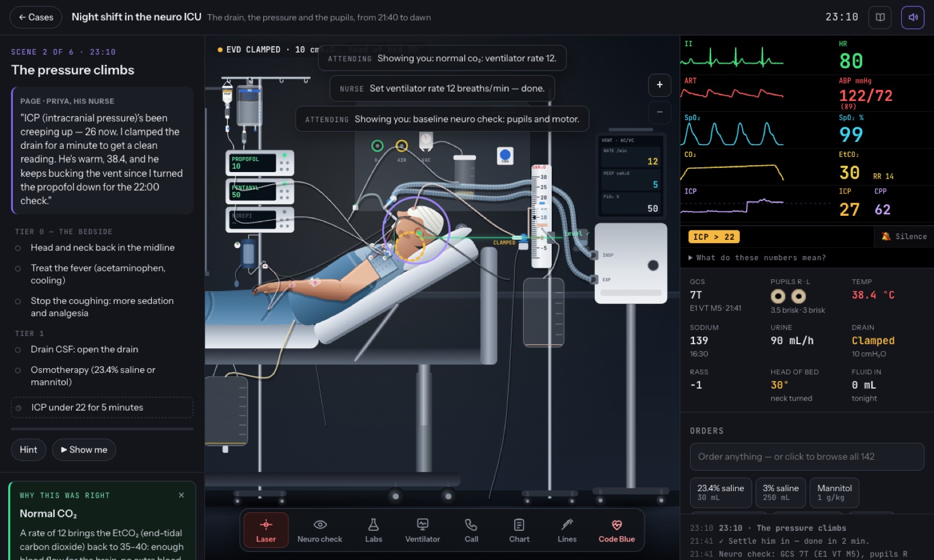The image size is (934, 560).
Task: Click the Drain Clamped status
Action: point(873,341)
